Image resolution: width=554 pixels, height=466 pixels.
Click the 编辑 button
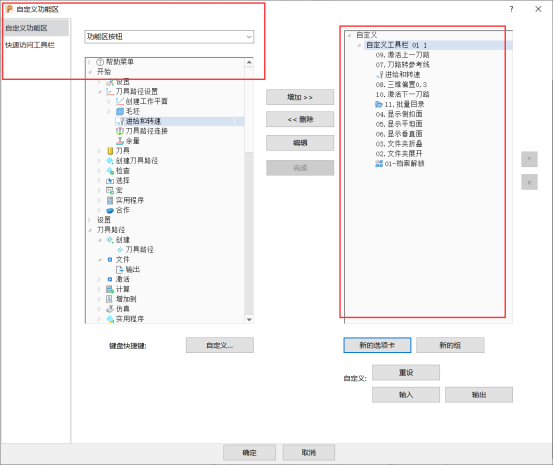[x=300, y=143]
